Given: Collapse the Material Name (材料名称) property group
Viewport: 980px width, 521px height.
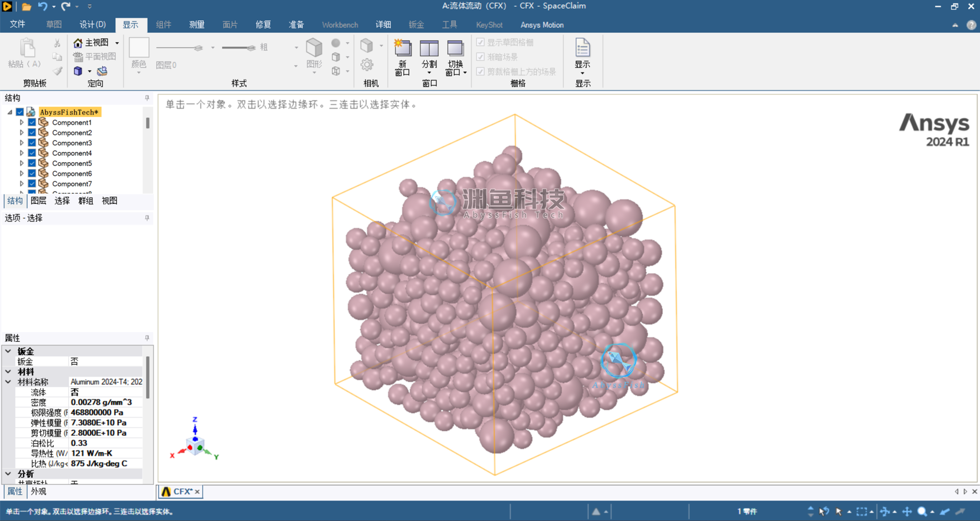Looking at the screenshot, I should (8, 381).
